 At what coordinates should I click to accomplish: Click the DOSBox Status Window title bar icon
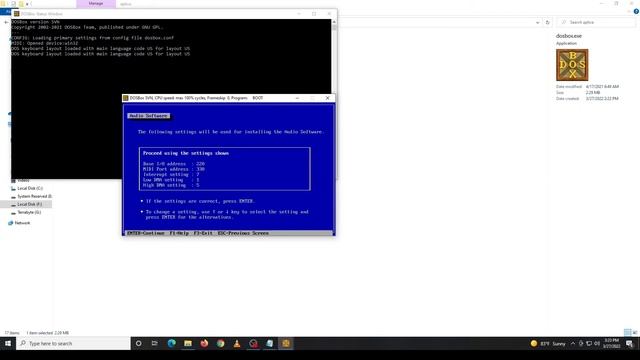coord(17,13)
